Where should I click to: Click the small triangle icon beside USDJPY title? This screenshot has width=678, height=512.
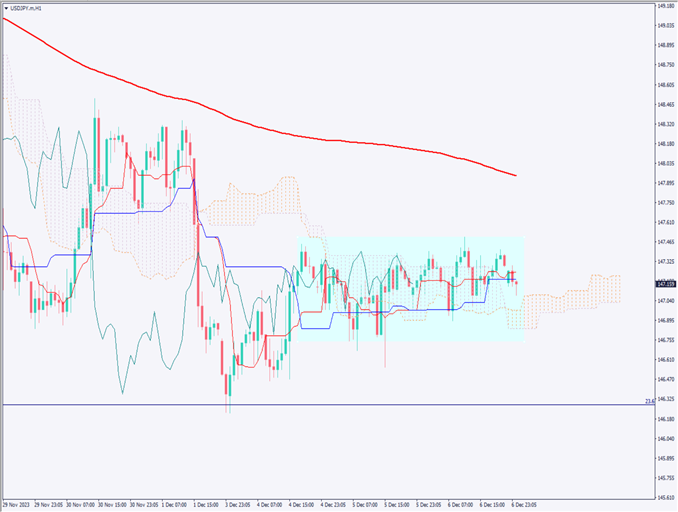point(6,7)
